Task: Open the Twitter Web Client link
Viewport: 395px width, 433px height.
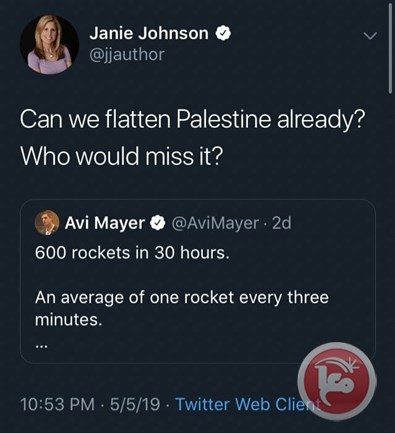Action: click(x=248, y=404)
